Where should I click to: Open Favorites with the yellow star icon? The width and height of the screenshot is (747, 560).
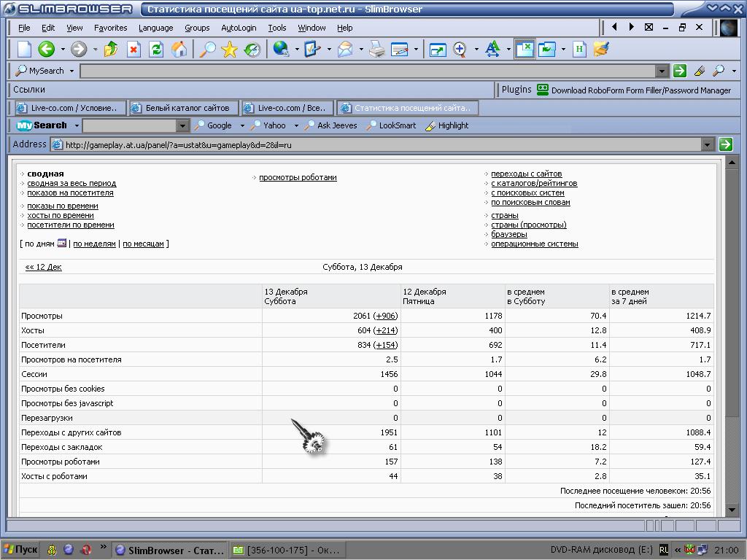coord(230,50)
